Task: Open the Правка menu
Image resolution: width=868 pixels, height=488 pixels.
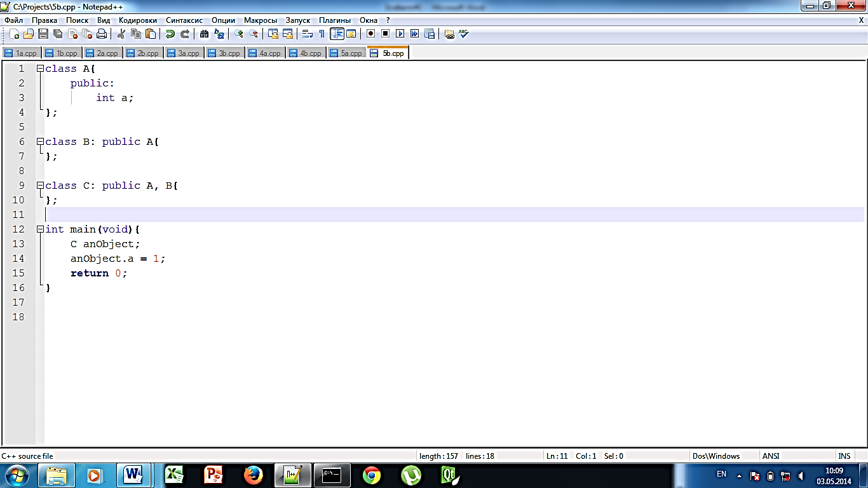Action: (44, 20)
